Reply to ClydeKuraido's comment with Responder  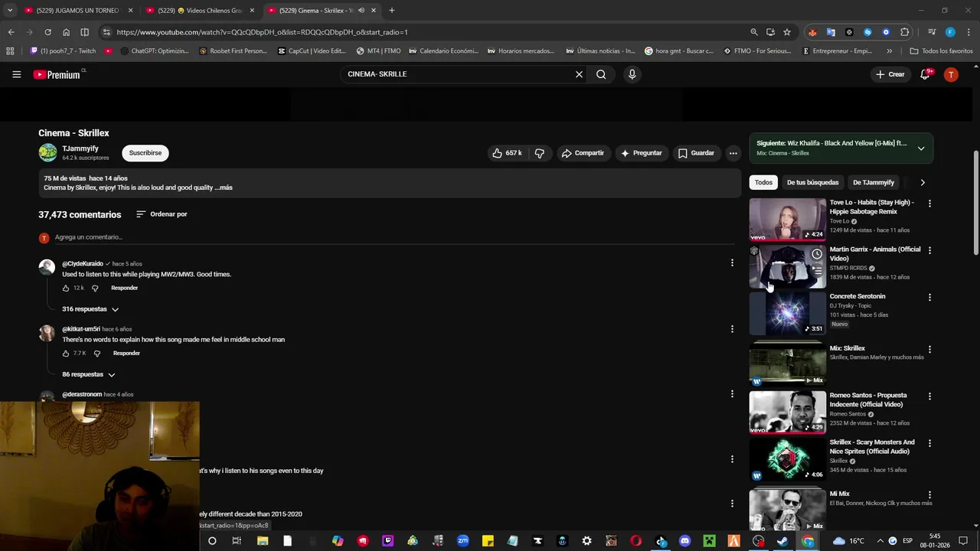(x=124, y=288)
